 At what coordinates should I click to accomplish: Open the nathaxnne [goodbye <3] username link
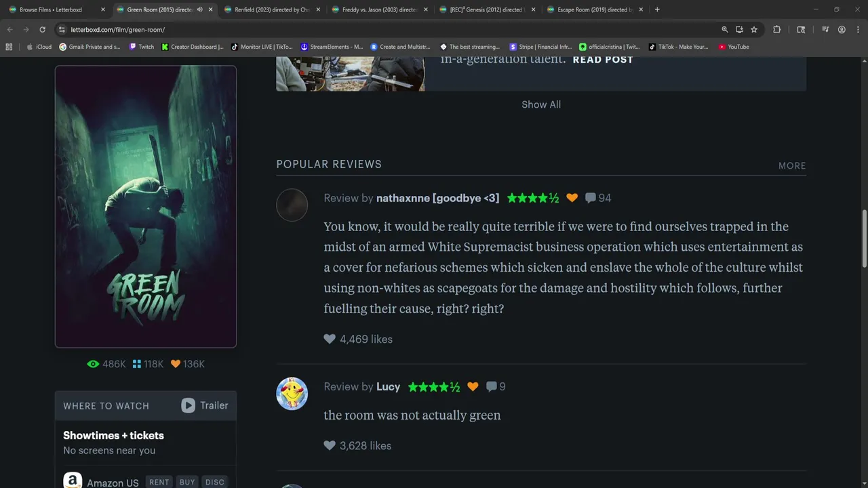437,198
